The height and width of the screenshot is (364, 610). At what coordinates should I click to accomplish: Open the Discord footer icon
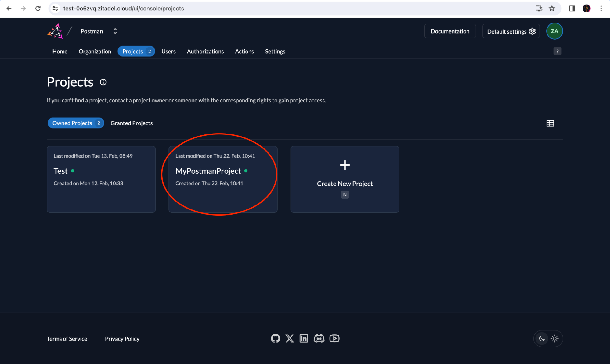tap(319, 338)
